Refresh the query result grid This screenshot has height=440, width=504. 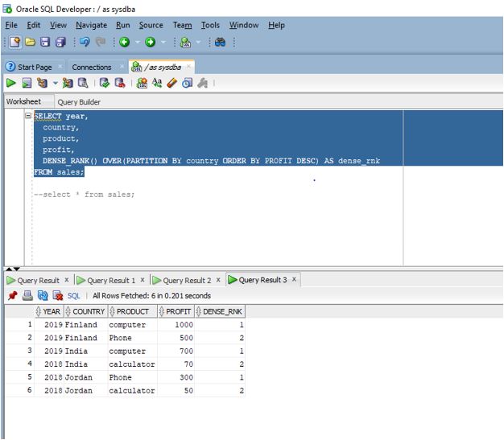(42, 296)
